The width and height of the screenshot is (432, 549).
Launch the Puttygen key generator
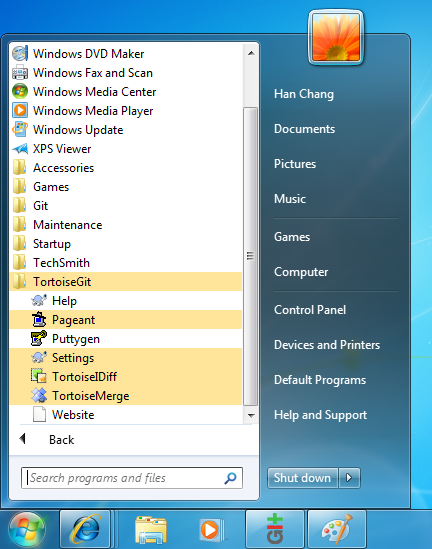coord(126,339)
